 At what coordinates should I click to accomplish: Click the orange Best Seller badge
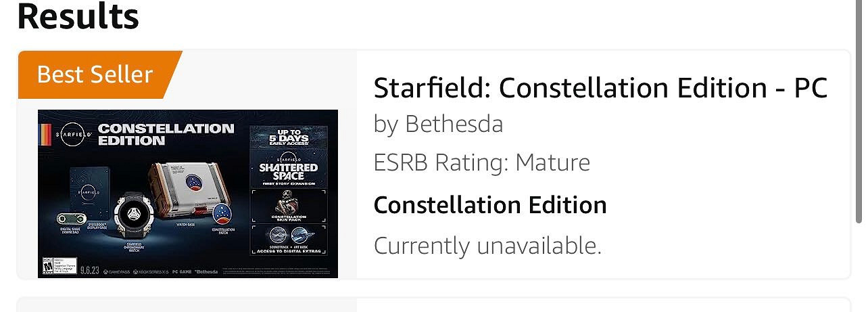pos(95,74)
